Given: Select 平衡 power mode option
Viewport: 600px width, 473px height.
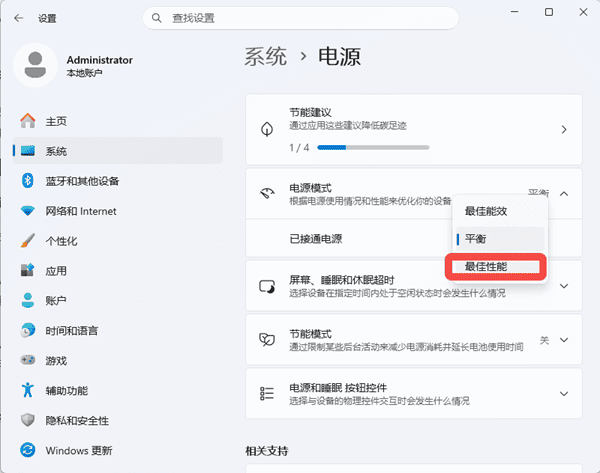Looking at the screenshot, I should click(x=500, y=239).
